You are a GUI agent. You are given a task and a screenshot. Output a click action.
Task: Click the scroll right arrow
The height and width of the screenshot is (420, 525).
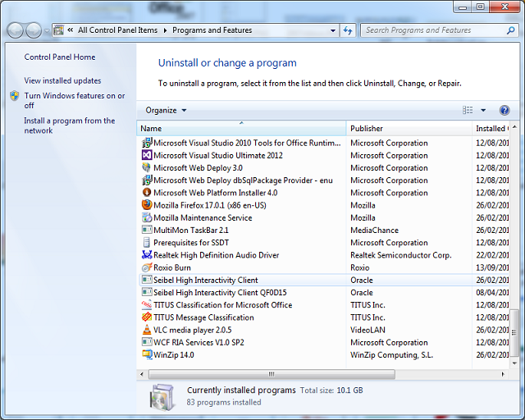pyautogui.click(x=503, y=374)
